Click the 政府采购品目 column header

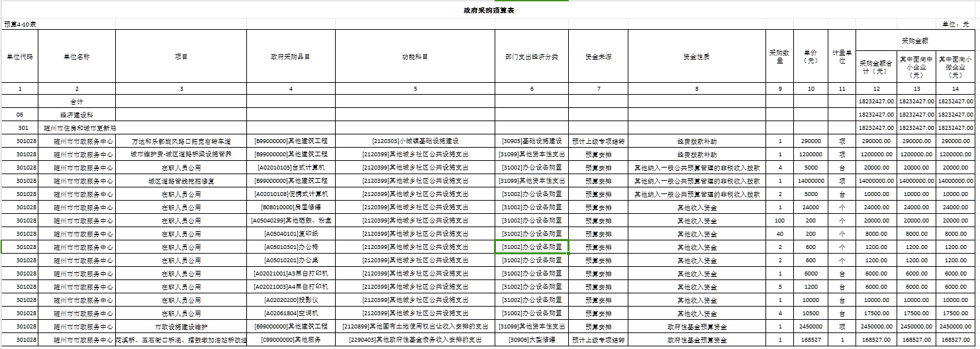pyautogui.click(x=291, y=57)
